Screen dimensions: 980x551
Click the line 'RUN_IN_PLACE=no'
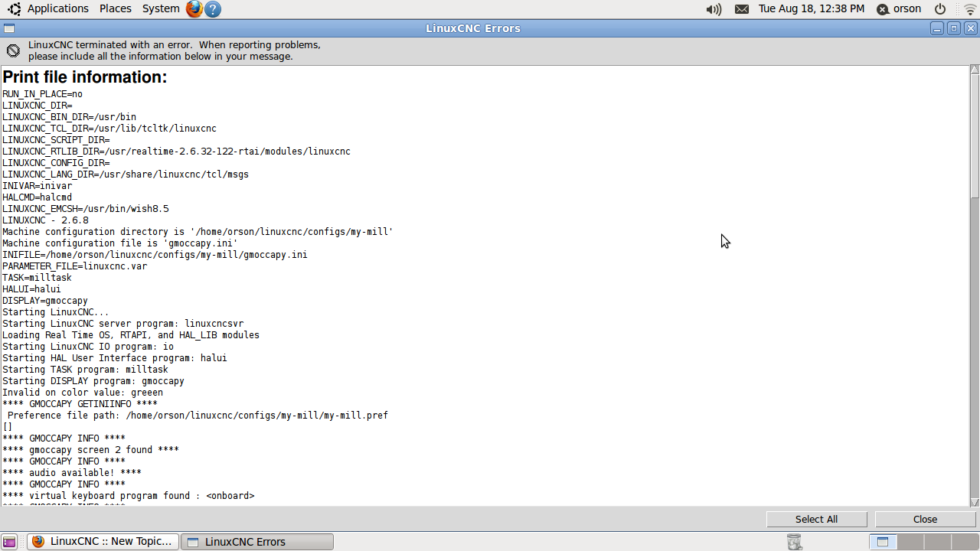[x=42, y=94]
